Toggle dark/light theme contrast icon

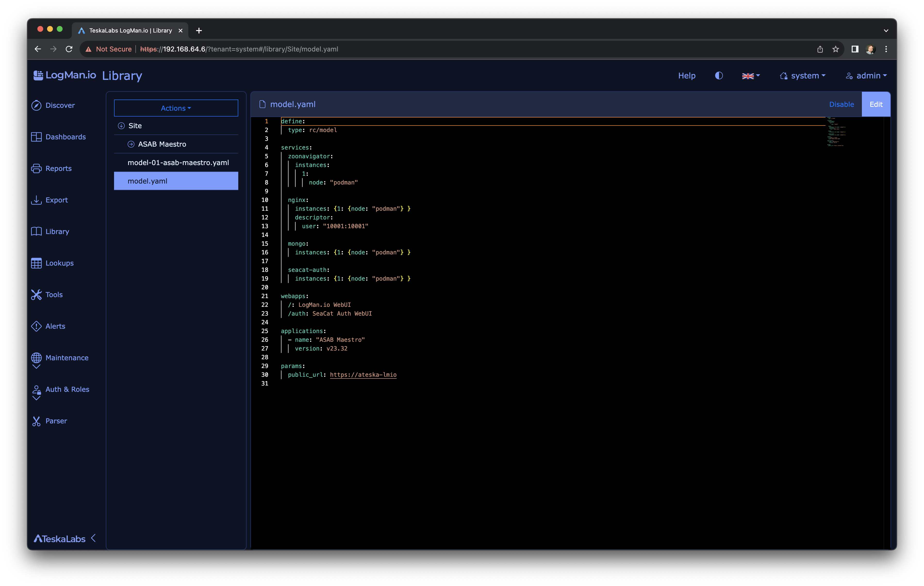pyautogui.click(x=719, y=76)
